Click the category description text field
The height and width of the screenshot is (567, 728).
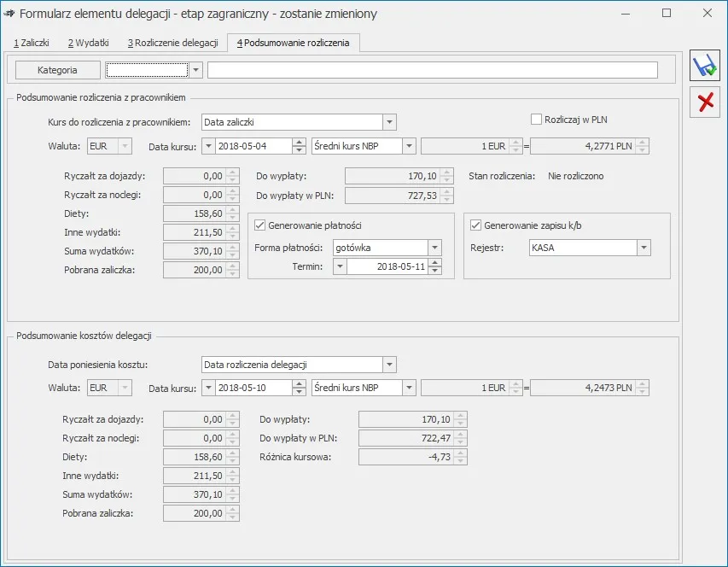pos(432,70)
